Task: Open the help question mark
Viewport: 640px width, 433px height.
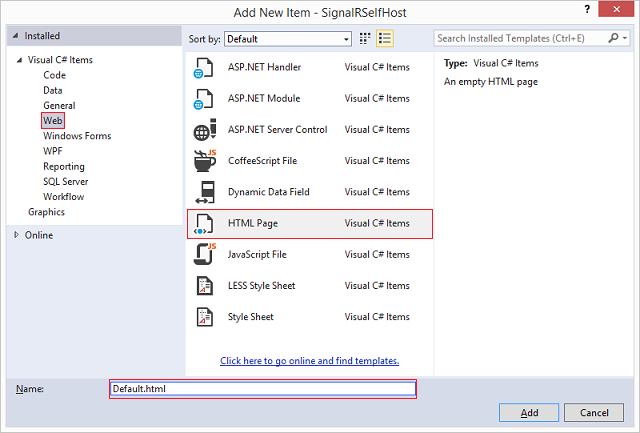Action: pyautogui.click(x=587, y=9)
